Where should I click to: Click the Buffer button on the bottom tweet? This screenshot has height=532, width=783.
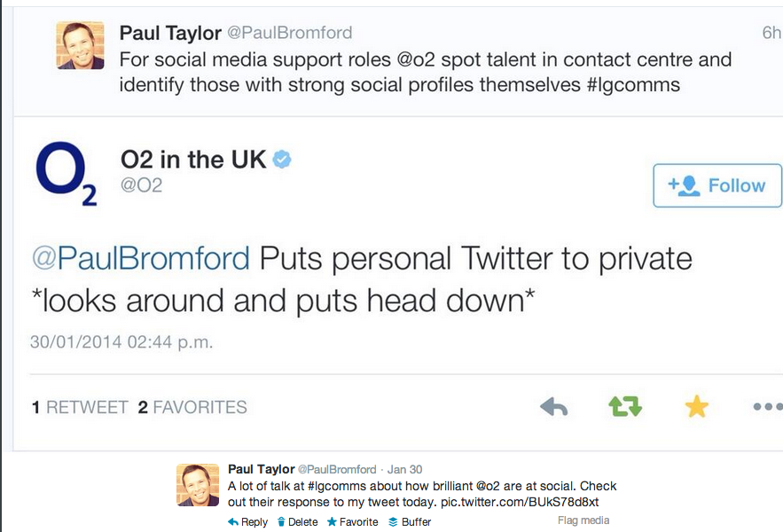tap(409, 522)
